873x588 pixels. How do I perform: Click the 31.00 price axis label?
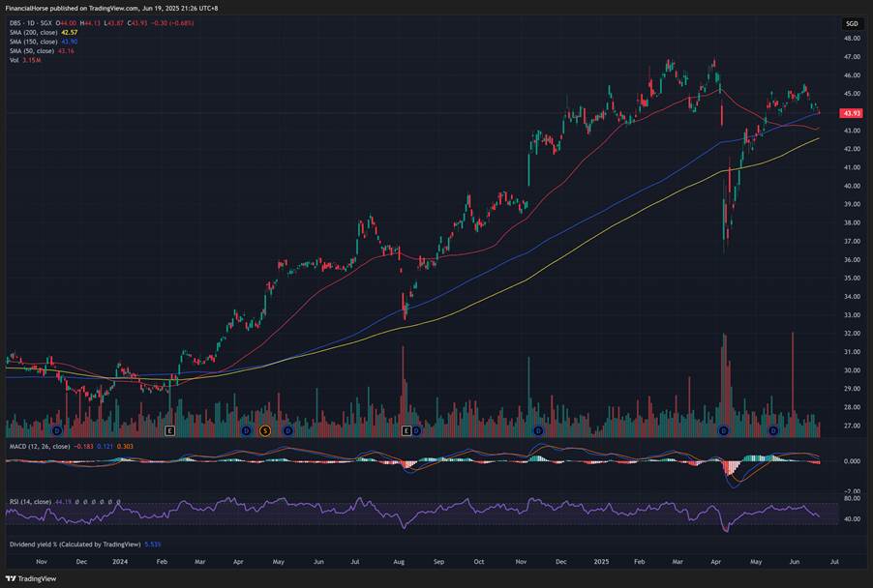pos(852,352)
